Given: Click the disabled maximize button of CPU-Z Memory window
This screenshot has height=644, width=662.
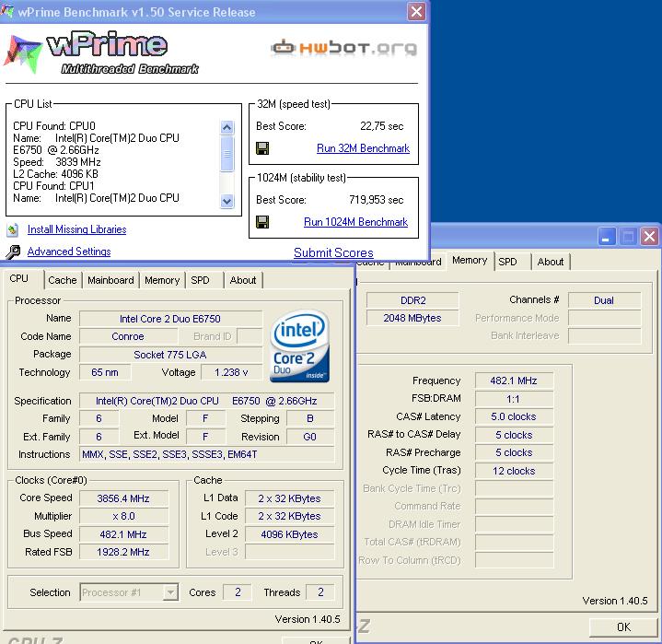Looking at the screenshot, I should tap(628, 236).
